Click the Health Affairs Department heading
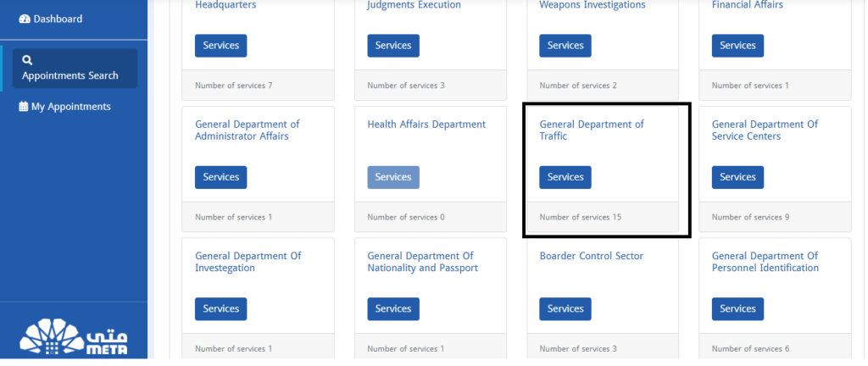Viewport: 868px width, 366px height. [426, 125]
